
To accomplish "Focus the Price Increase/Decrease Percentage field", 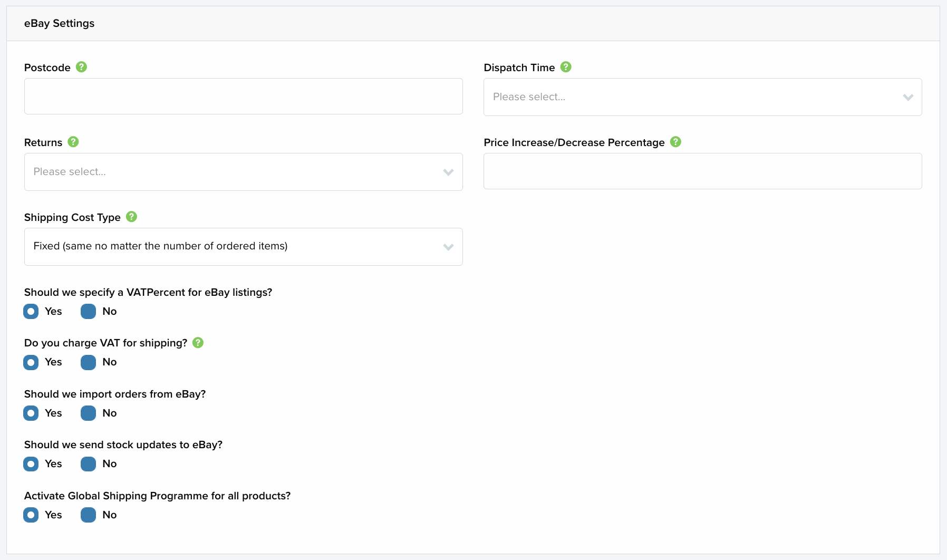I will [x=703, y=171].
